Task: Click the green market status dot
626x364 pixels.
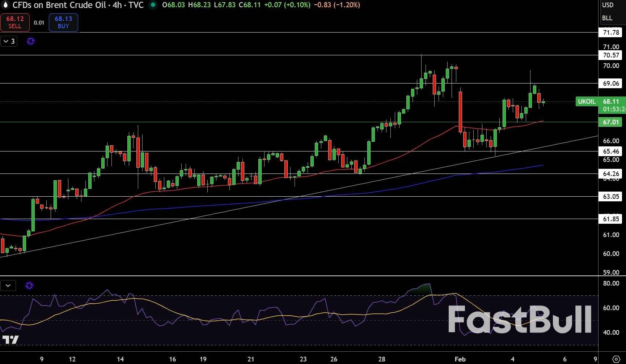Action: click(x=153, y=5)
